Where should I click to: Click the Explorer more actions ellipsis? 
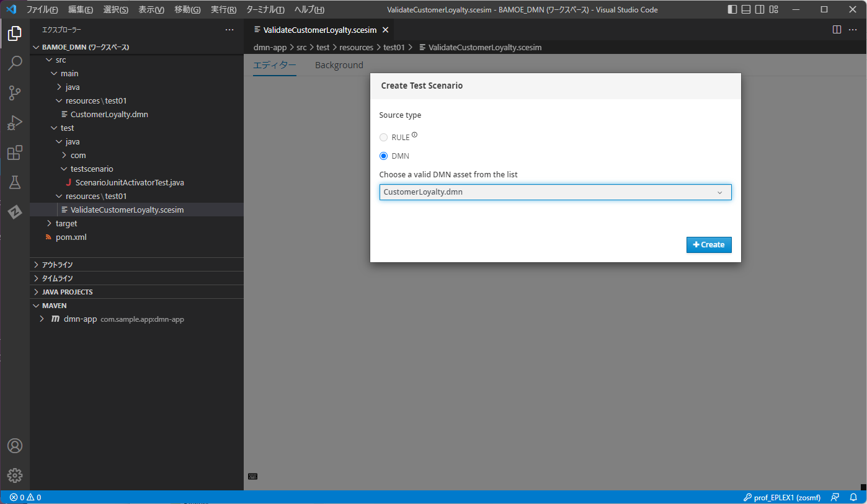[229, 30]
